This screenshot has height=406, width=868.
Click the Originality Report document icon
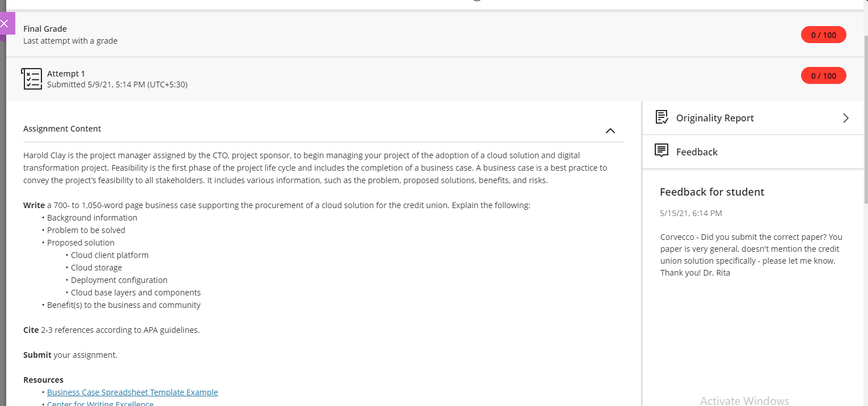pyautogui.click(x=661, y=117)
